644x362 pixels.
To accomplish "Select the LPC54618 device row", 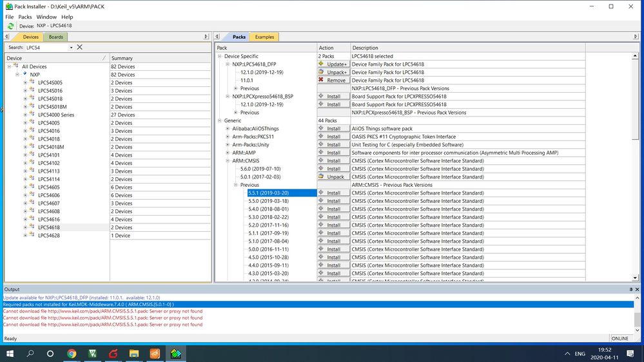I will click(108, 227).
